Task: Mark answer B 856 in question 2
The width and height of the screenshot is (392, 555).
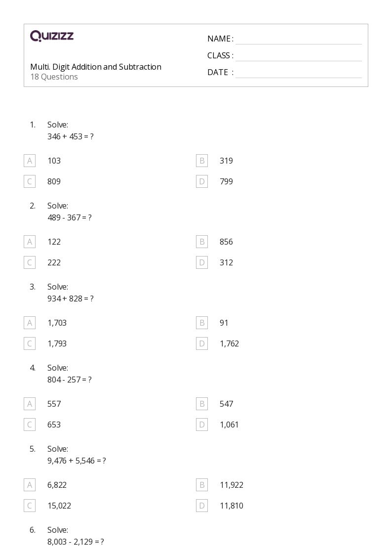Action: tap(201, 242)
